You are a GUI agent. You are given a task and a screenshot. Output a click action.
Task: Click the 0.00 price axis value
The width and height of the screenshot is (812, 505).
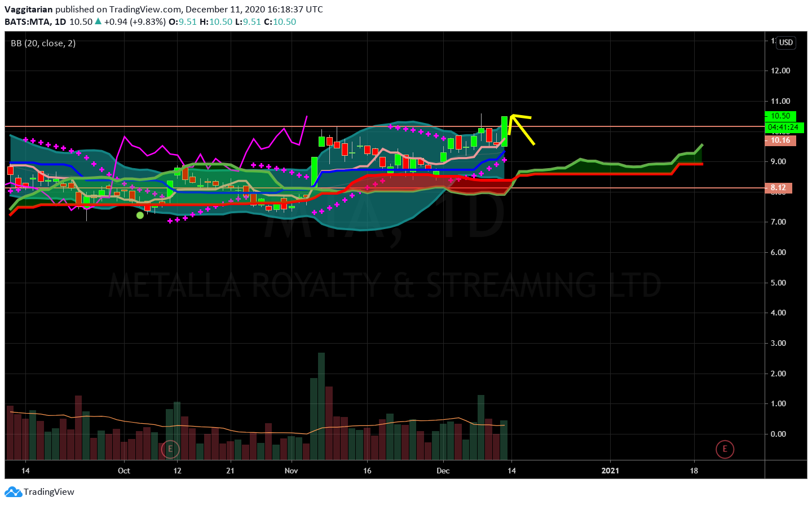(778, 434)
